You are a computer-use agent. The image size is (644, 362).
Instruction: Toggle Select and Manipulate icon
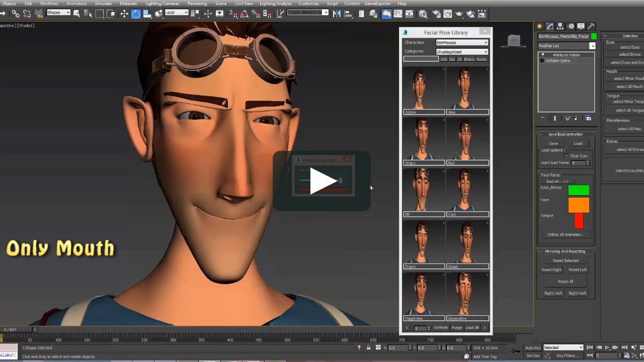(208, 14)
